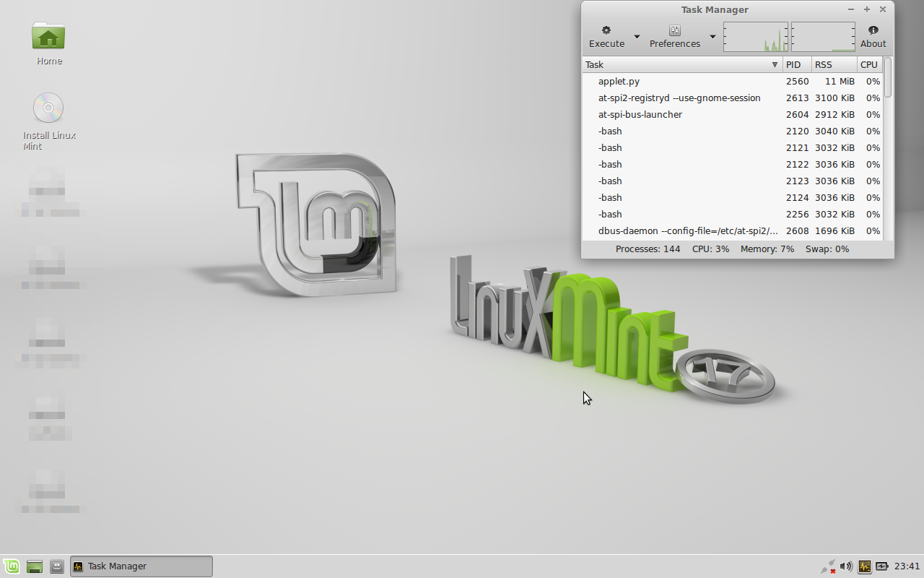Click the RSS value 1696 KiB
This screenshot has width=924, height=578.
click(x=834, y=231)
